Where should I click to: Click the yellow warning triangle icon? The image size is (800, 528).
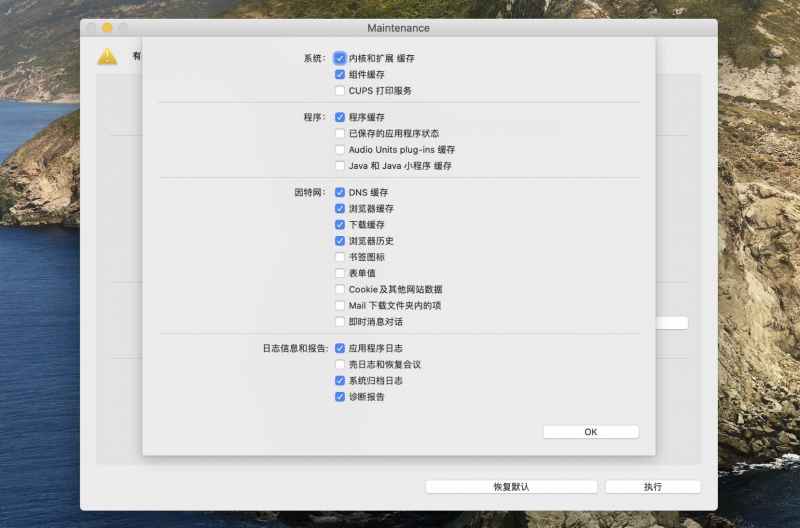tap(107, 57)
